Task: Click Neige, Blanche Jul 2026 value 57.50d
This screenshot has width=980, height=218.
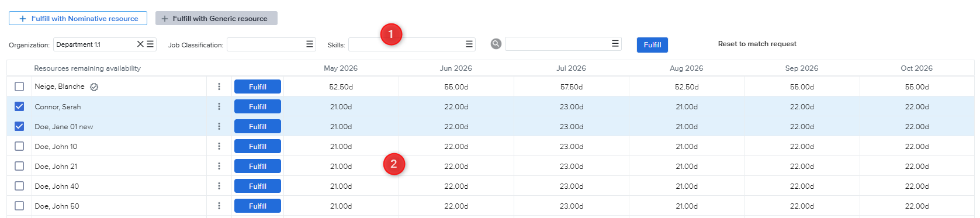Action: (572, 87)
